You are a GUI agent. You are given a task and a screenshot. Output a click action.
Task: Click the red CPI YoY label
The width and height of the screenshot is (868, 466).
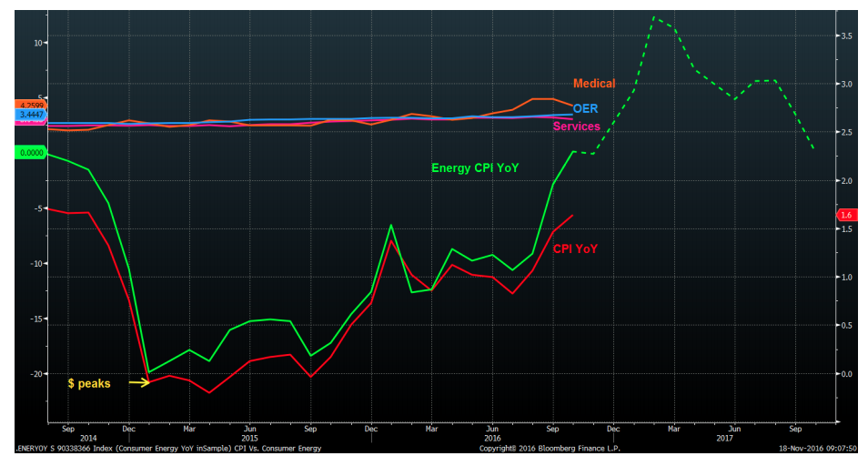[x=575, y=248]
